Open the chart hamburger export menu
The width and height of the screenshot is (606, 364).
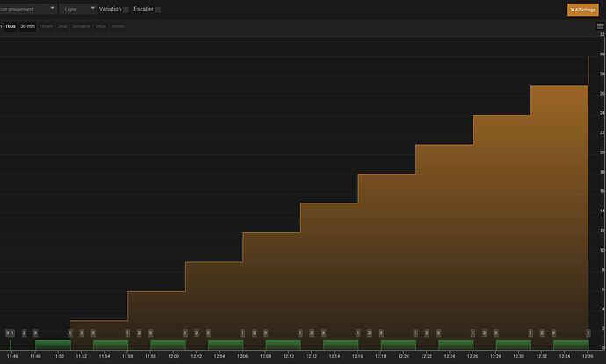(600, 26)
